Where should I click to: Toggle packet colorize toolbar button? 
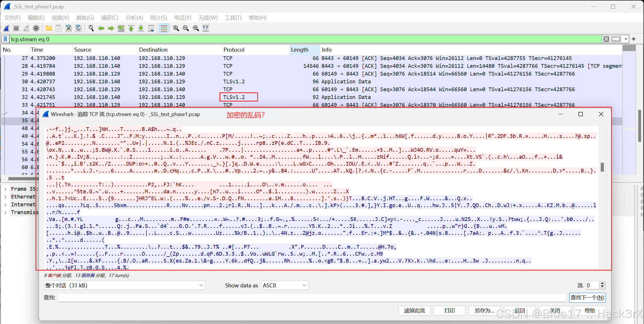[164, 28]
